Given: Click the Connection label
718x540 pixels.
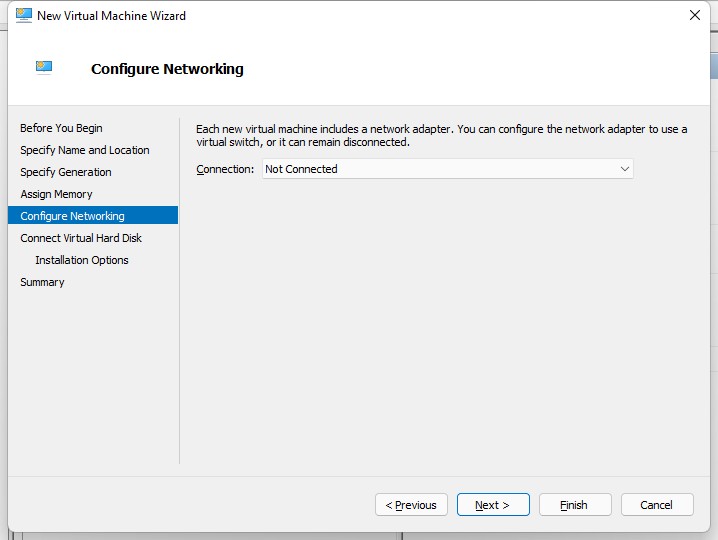Looking at the screenshot, I should click(x=225, y=169).
